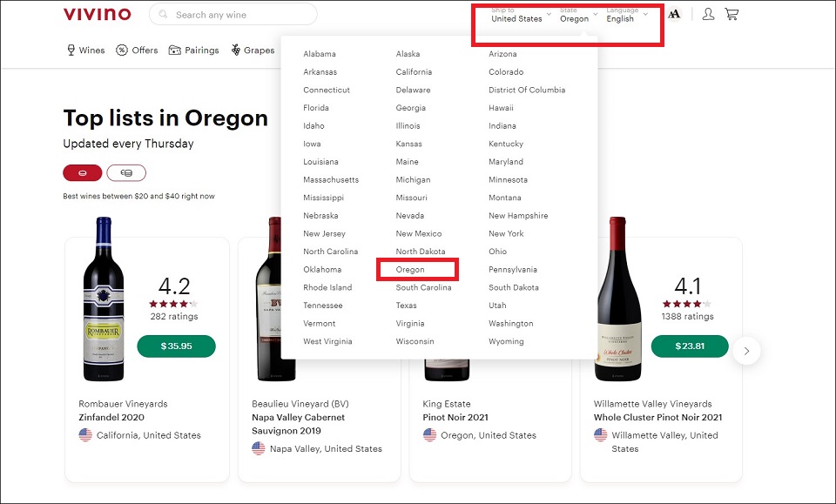Choose Oklahoma from the state list
Screen dimensions: 836x504
tap(322, 270)
